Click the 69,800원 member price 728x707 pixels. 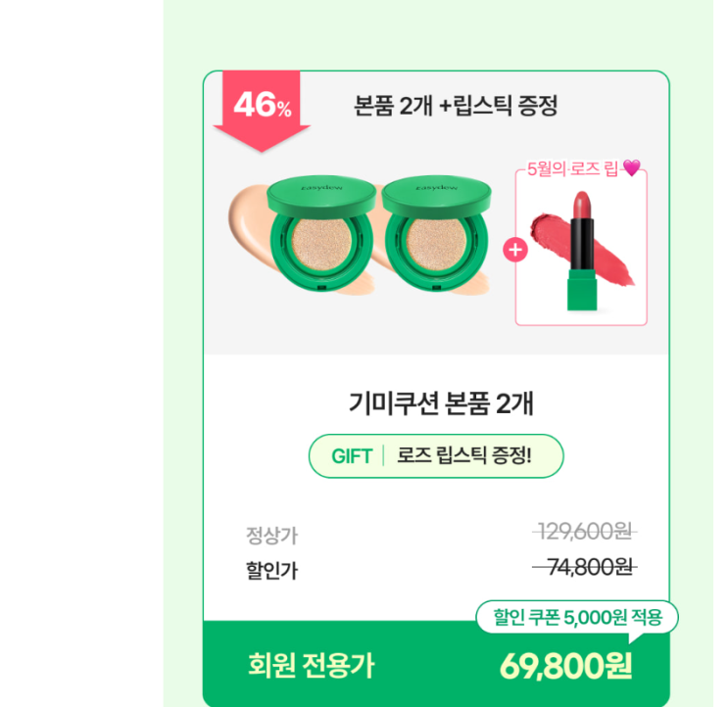pos(565,666)
